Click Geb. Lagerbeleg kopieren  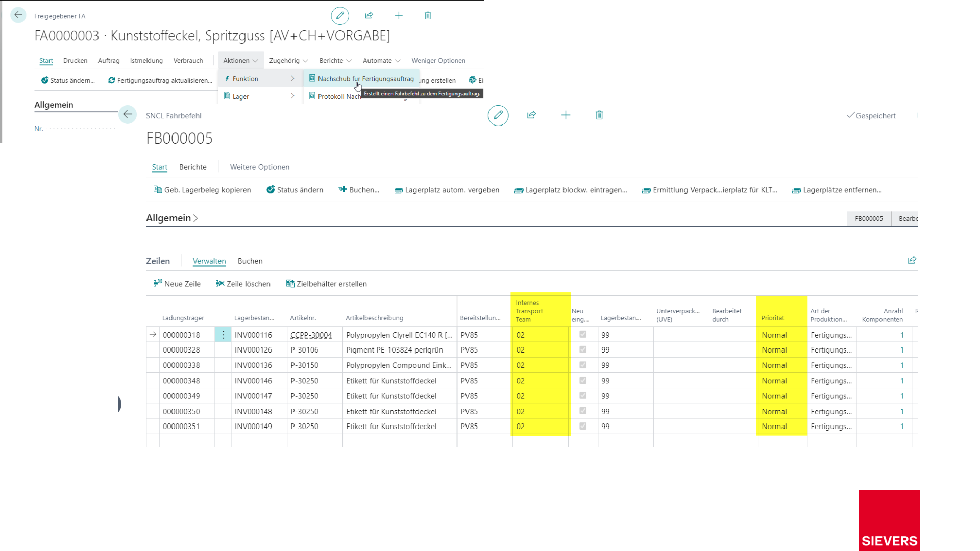tap(202, 190)
